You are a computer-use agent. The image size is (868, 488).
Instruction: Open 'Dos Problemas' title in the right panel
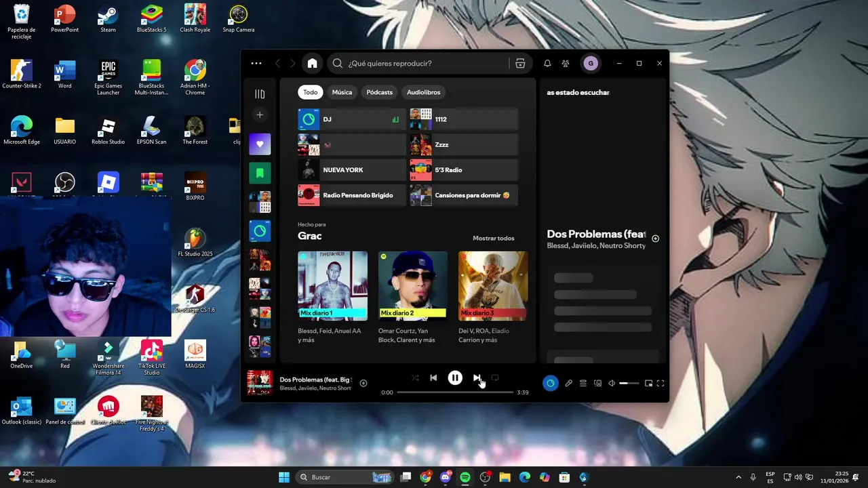point(596,234)
